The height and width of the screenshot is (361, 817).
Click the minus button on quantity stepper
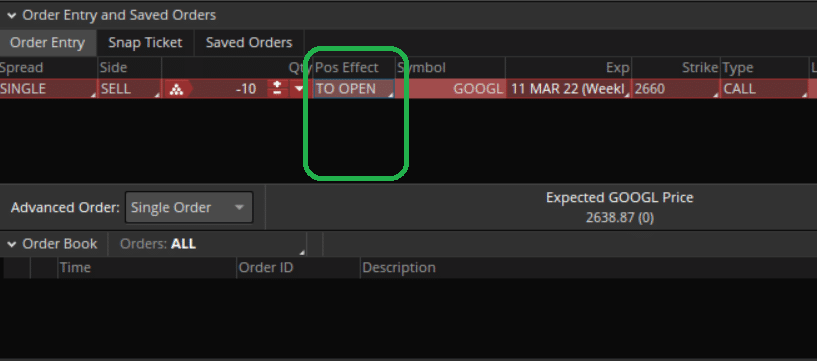(277, 93)
